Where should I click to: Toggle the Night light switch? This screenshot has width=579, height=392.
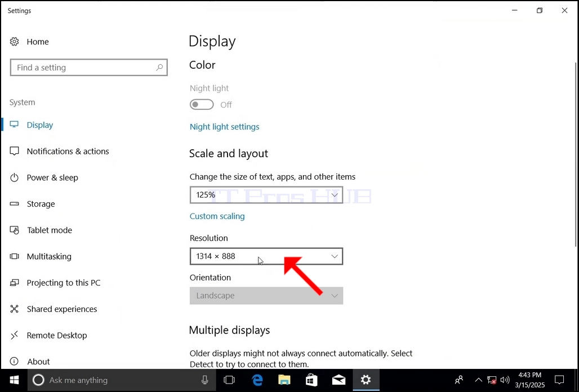pyautogui.click(x=202, y=104)
